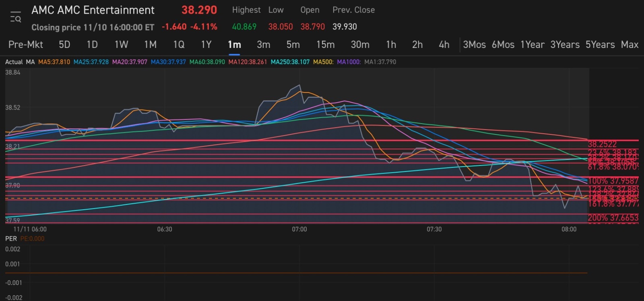Select the 1D timeframe
The width and height of the screenshot is (644, 301).
(x=92, y=45)
